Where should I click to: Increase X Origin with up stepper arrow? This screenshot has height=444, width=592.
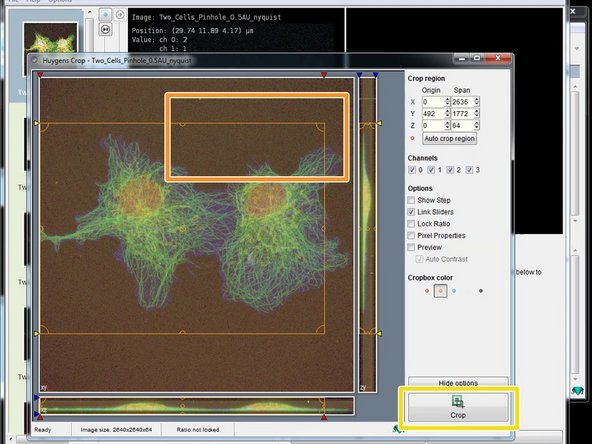[447, 100]
